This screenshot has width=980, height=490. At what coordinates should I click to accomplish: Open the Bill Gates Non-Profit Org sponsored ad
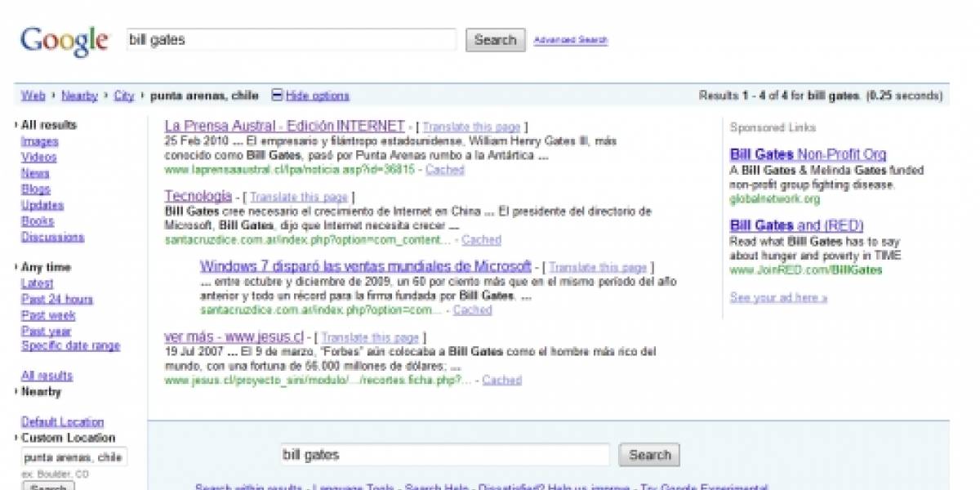(808, 154)
